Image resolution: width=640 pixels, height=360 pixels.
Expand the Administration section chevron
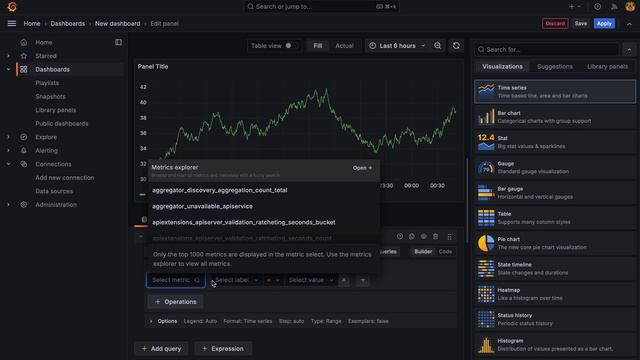click(9, 204)
